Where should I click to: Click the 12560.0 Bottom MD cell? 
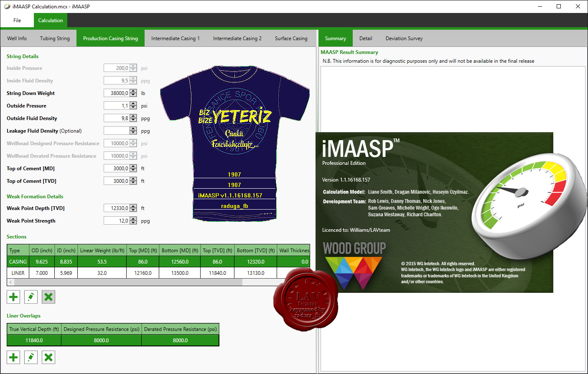pyautogui.click(x=180, y=262)
